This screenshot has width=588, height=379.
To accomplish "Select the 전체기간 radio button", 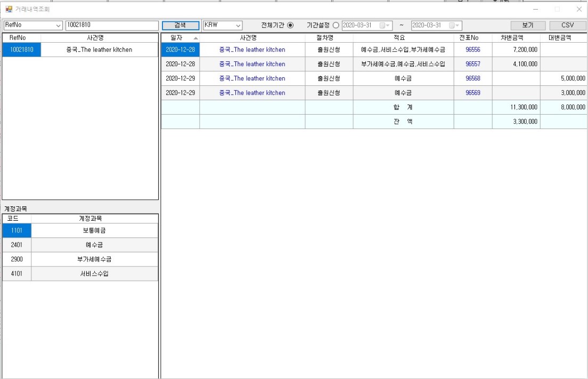I will click(x=290, y=25).
